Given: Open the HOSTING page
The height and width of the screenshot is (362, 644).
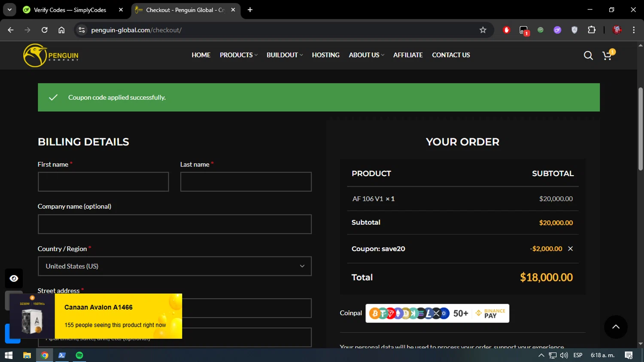Looking at the screenshot, I should pyautogui.click(x=325, y=55).
